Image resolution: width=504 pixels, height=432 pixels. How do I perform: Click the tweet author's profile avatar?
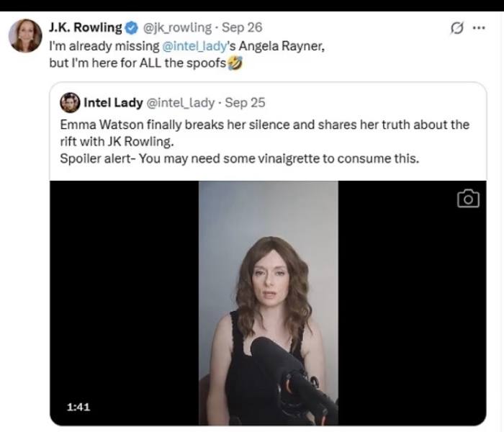pos(25,36)
